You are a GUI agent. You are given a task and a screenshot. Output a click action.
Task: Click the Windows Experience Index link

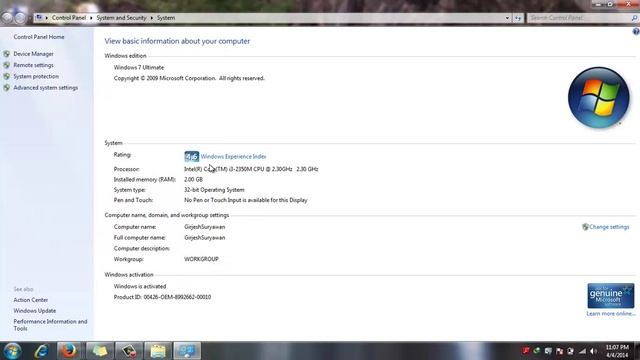point(233,156)
